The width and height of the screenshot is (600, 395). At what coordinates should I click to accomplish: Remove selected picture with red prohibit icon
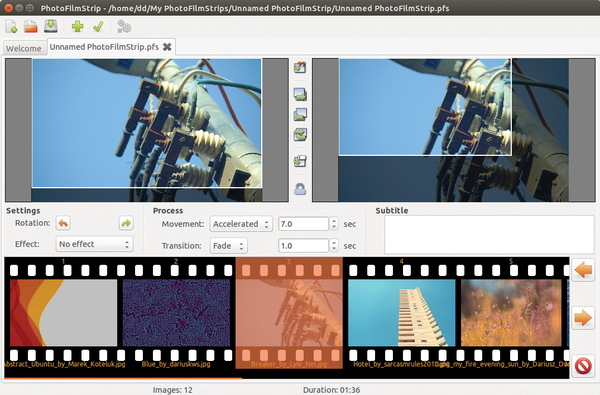pyautogui.click(x=583, y=366)
